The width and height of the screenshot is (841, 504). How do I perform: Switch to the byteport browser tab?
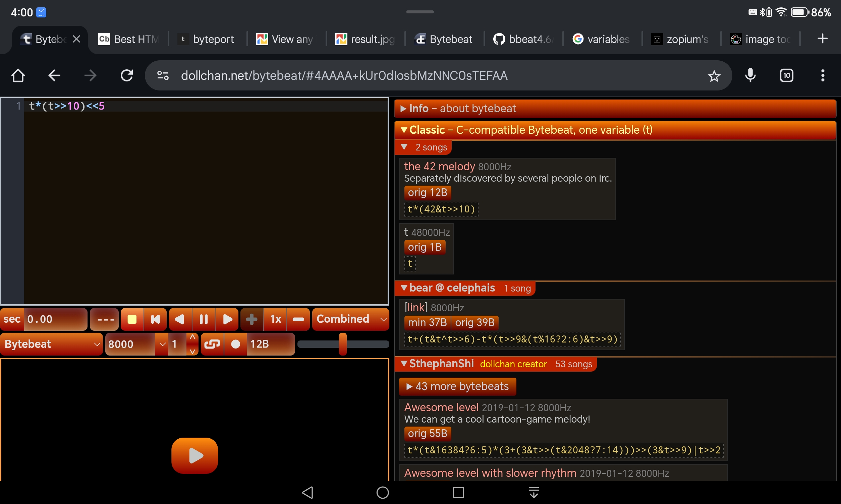[207, 40]
